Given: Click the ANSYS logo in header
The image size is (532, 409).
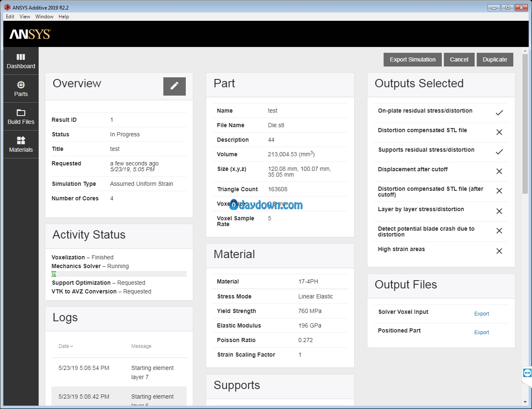Looking at the screenshot, I should (30, 34).
